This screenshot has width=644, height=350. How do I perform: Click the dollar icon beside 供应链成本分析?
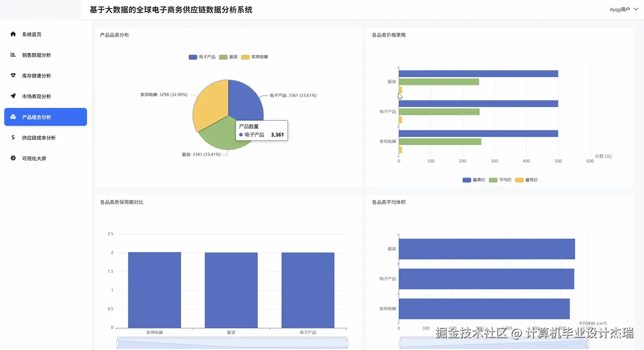click(13, 138)
